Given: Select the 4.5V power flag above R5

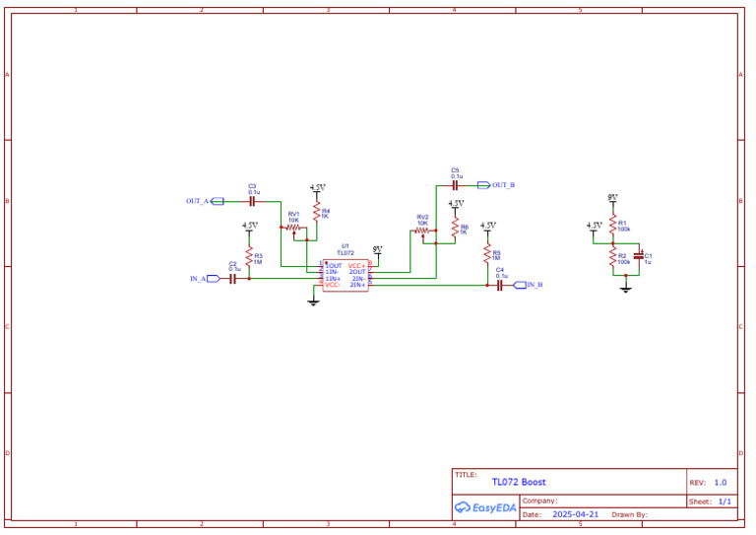Looking at the screenshot, I should pos(488,228).
